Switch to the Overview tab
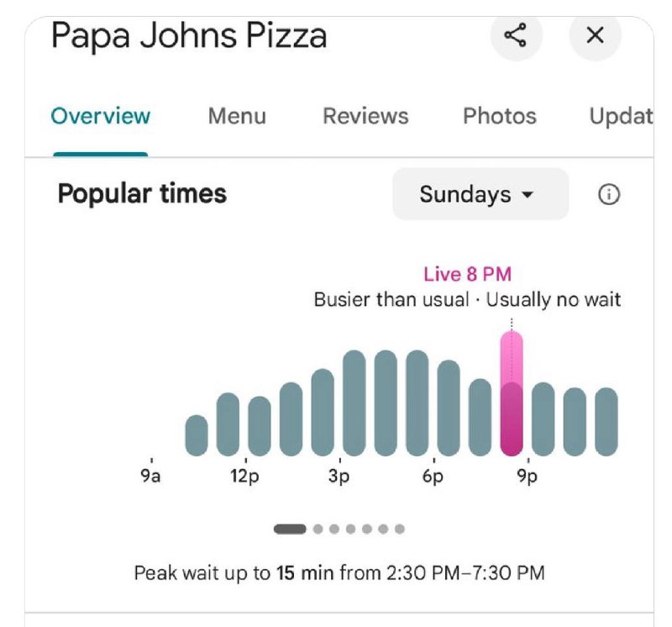This screenshot has height=627, width=672. point(101,116)
